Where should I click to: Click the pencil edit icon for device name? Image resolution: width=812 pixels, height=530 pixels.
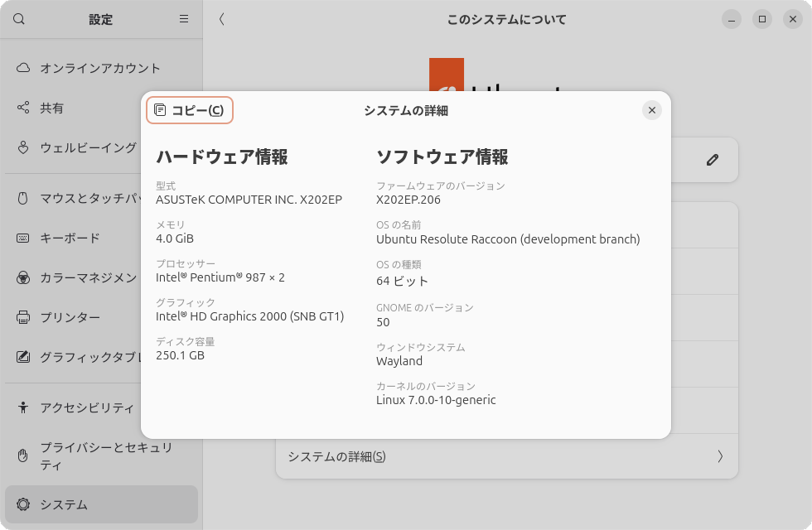click(x=713, y=160)
